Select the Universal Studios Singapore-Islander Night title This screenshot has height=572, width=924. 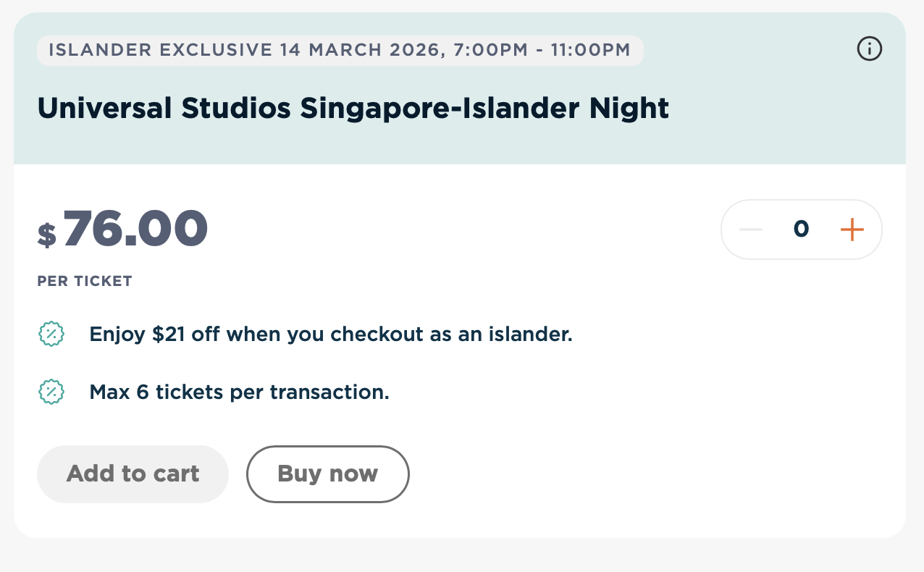[353, 109]
